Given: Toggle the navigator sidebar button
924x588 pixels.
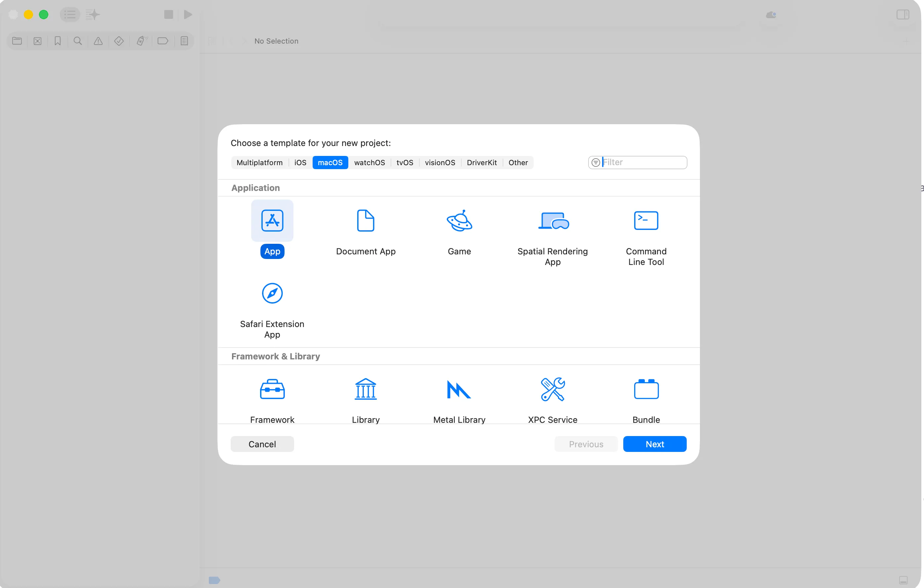Looking at the screenshot, I should 70,15.
